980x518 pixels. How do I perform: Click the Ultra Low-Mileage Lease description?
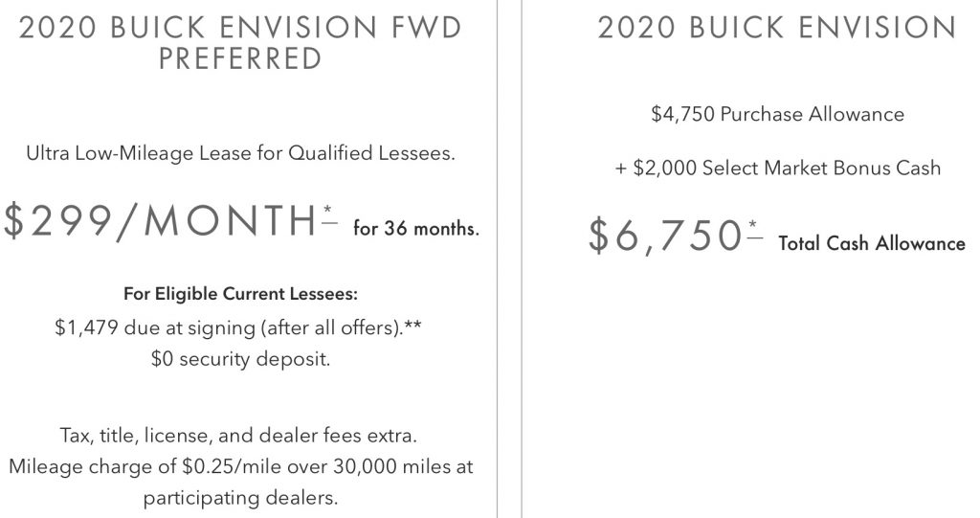click(240, 153)
